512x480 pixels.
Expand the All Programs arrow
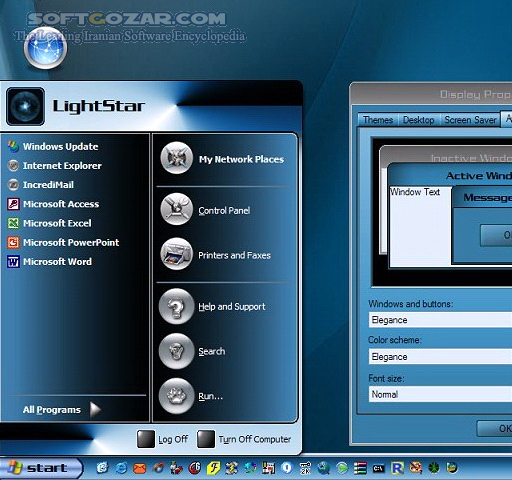95,409
